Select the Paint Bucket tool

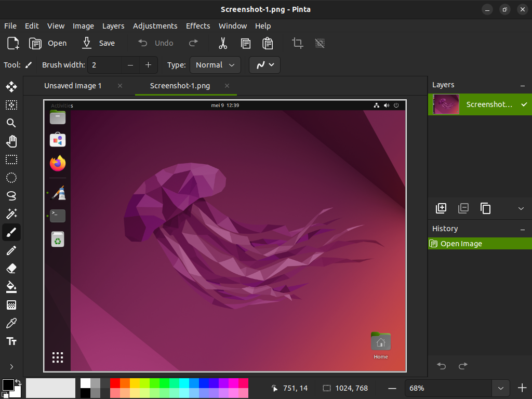11,287
